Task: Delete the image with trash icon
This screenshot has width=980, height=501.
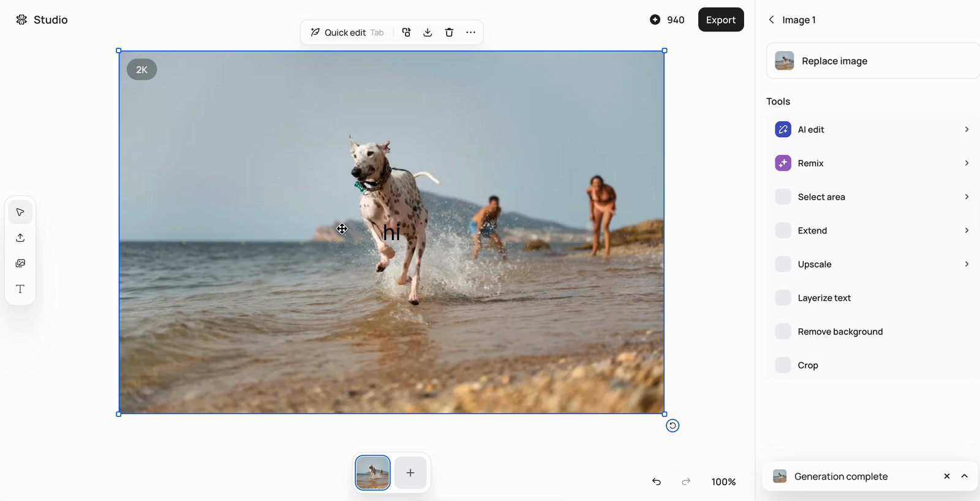Action: tap(449, 32)
